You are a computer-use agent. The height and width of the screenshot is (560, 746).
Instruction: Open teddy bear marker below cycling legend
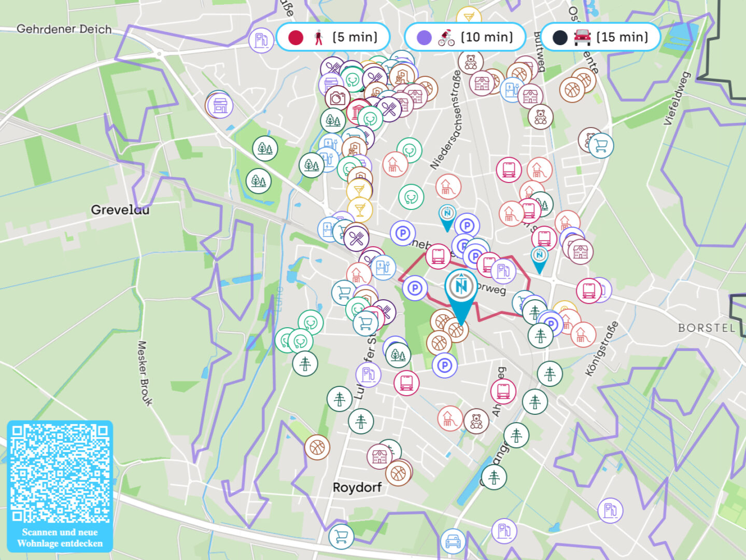point(470,63)
